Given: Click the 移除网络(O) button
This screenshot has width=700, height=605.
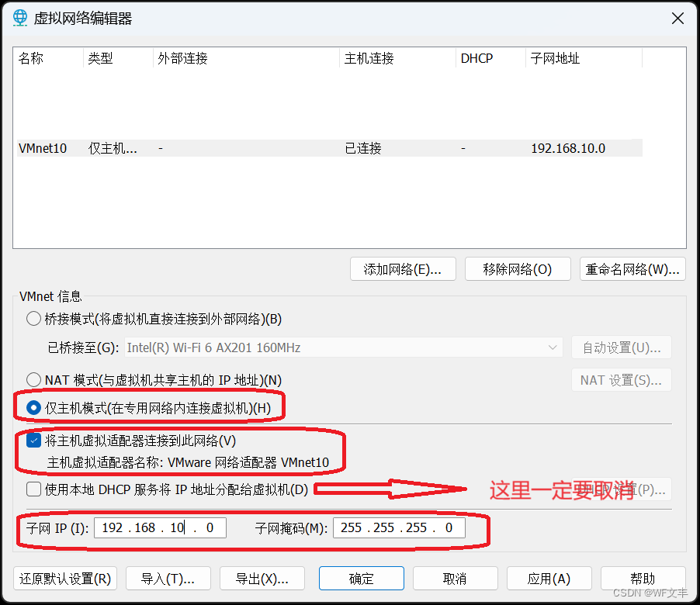Looking at the screenshot, I should pos(518,268).
